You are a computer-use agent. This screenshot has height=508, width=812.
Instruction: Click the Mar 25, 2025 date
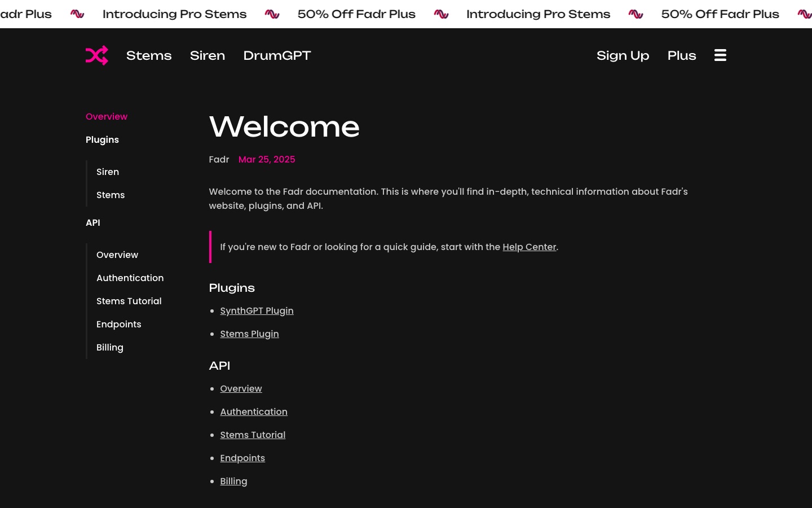[x=267, y=159]
